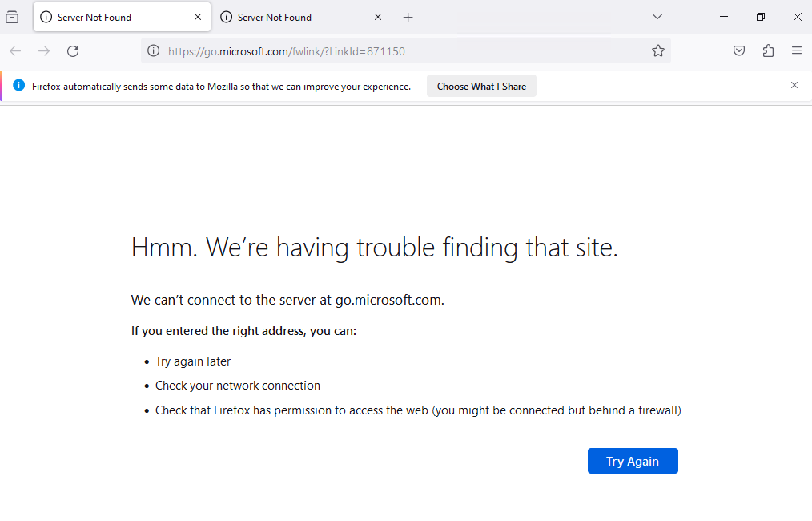
Task: Expand the list all tabs chevron
Action: [657, 17]
